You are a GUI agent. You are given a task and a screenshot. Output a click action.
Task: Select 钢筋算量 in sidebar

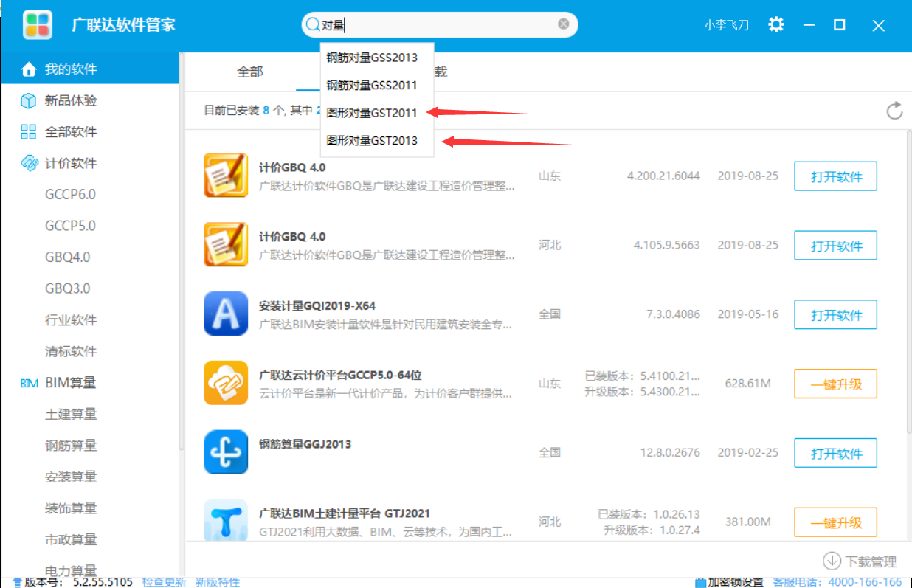point(71,446)
